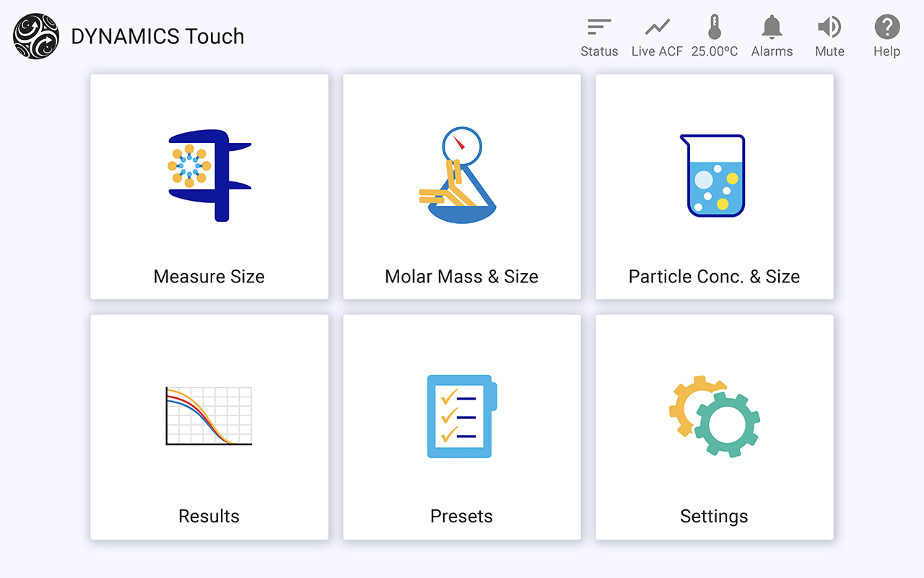Select the Presets checklist icon
This screenshot has width=924, height=578.
[461, 415]
